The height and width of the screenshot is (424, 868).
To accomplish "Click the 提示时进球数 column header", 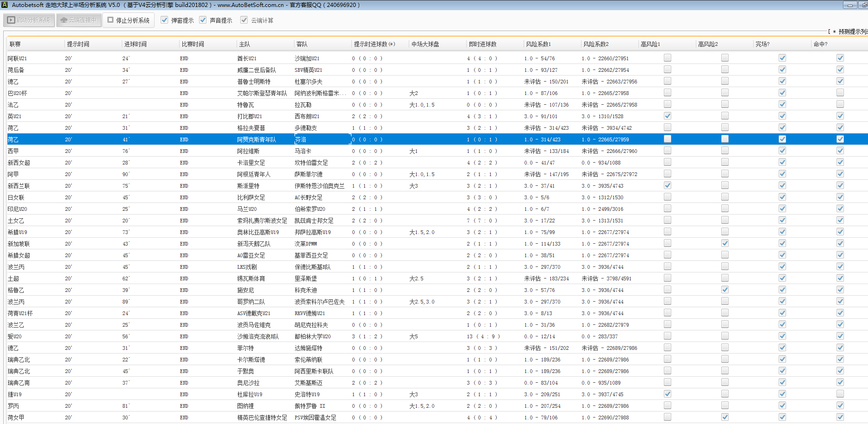I will [374, 44].
